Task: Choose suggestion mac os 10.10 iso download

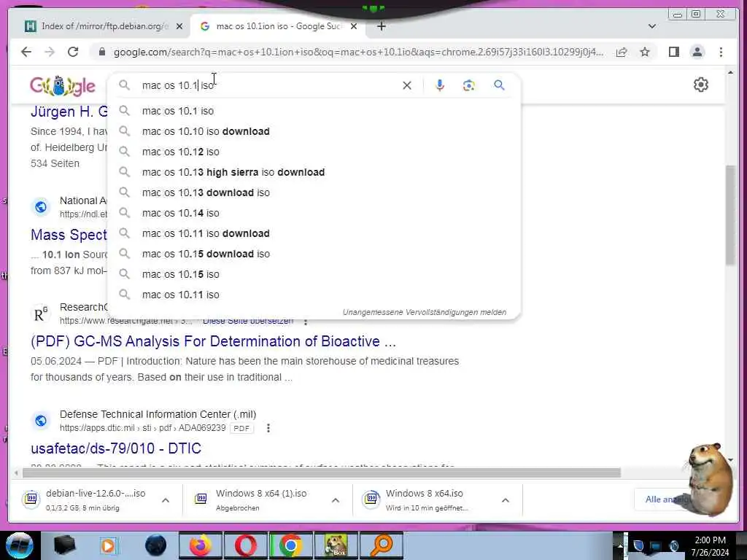Action: [x=314, y=131]
